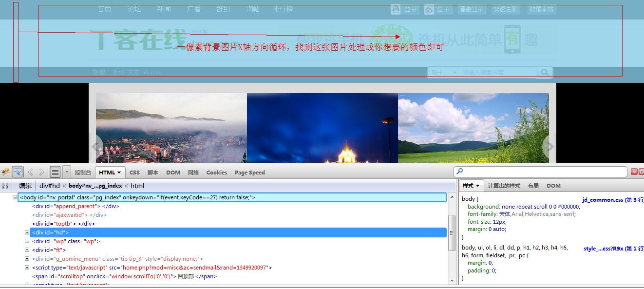Click the font-family declaration line
Screen dimensions: 644x289
pos(521,214)
